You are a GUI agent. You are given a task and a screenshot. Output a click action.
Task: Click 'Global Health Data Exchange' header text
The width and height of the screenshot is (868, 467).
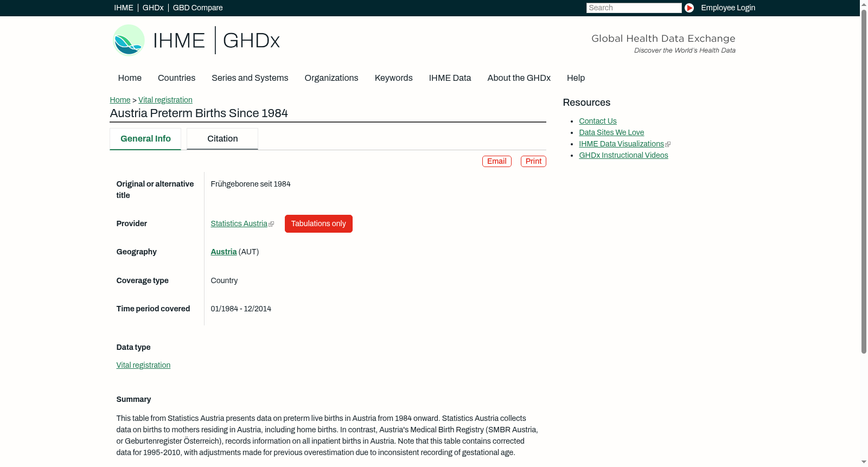663,39
